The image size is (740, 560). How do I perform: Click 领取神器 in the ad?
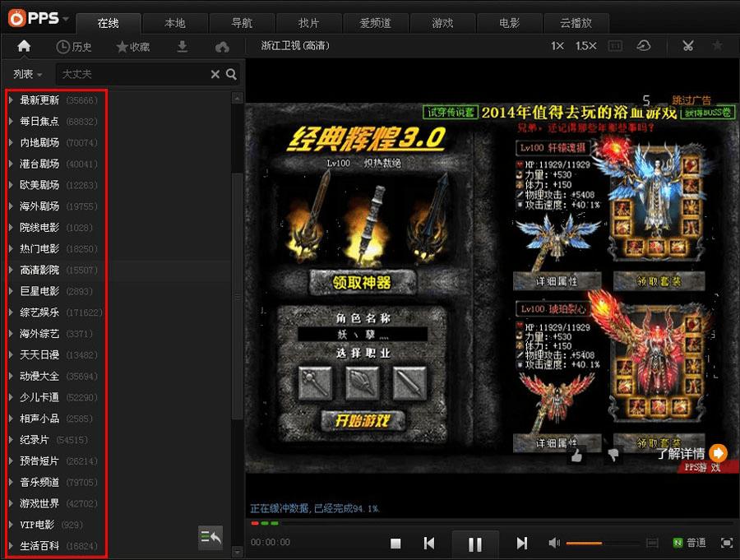pyautogui.click(x=363, y=282)
